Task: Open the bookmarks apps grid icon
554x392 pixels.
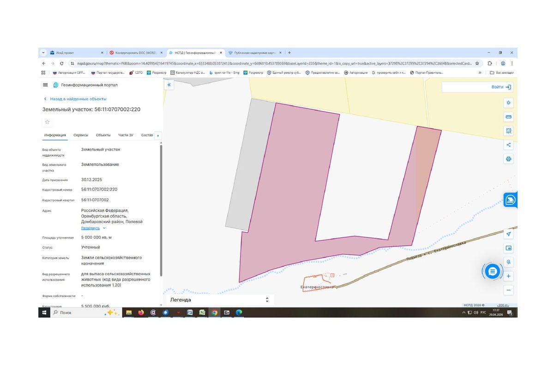Action: tap(43, 72)
